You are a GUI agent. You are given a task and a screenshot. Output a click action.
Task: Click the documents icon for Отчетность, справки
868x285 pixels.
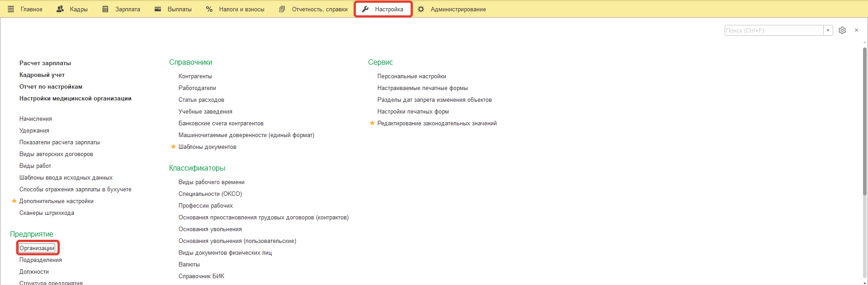point(282,9)
